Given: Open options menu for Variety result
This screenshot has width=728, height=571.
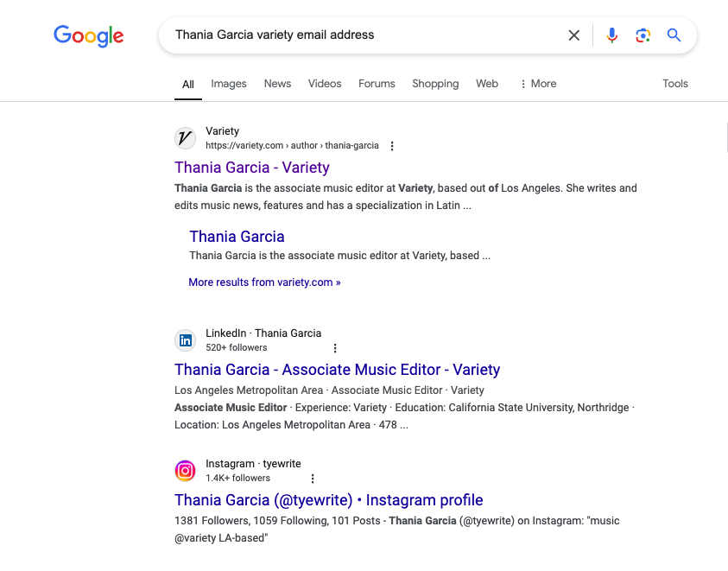Looking at the screenshot, I should point(392,146).
